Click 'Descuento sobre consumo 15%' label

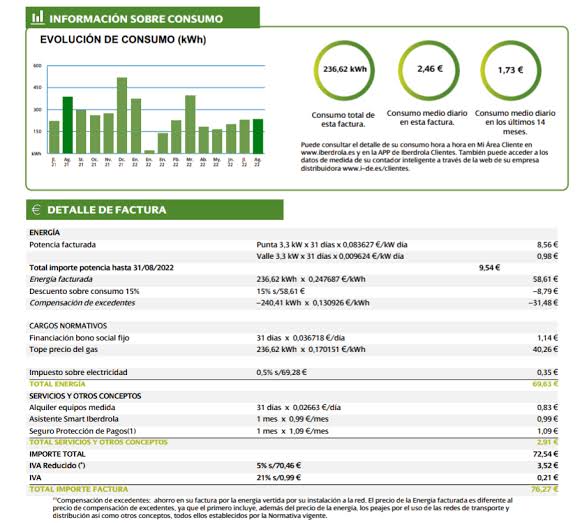pos(84,291)
